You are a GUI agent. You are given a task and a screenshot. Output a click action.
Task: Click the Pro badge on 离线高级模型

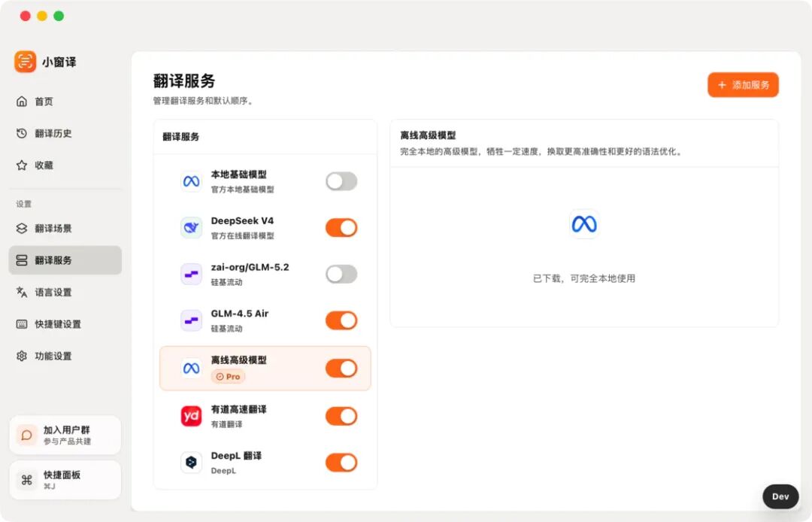coord(228,377)
